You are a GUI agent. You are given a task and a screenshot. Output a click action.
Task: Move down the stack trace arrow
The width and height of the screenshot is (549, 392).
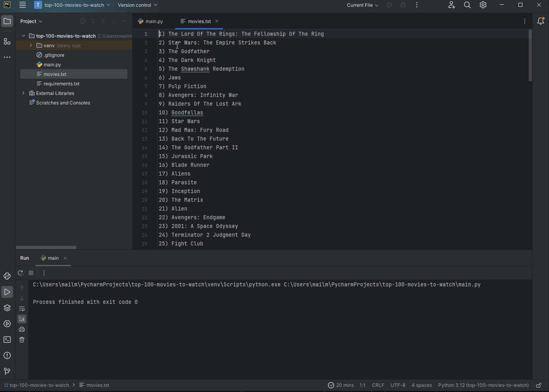click(22, 298)
